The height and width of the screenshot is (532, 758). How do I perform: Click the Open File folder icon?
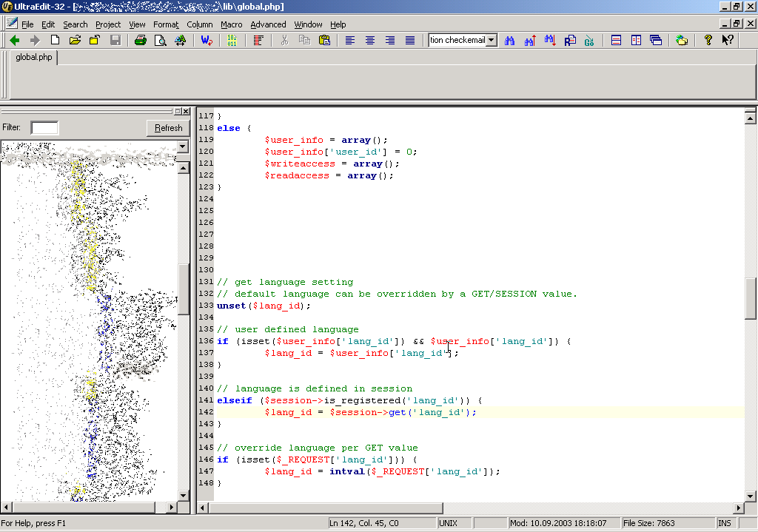click(x=75, y=40)
